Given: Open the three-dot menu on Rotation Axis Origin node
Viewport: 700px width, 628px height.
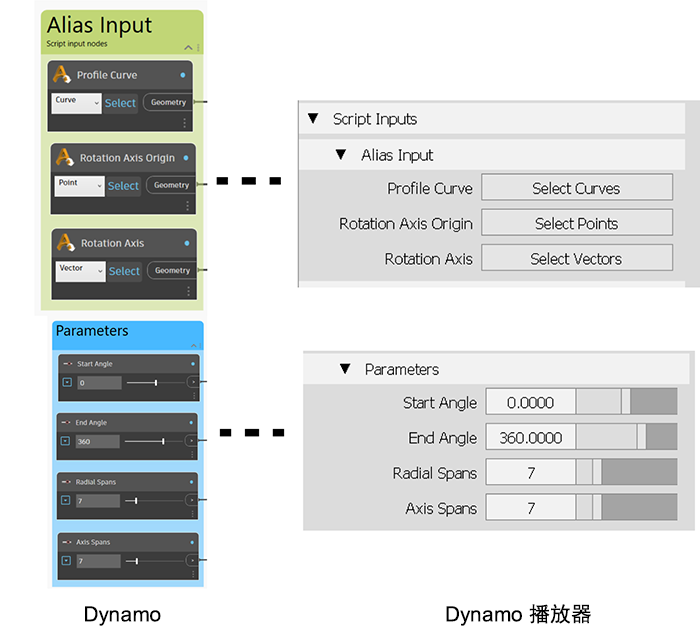Looking at the screenshot, I should (x=188, y=206).
